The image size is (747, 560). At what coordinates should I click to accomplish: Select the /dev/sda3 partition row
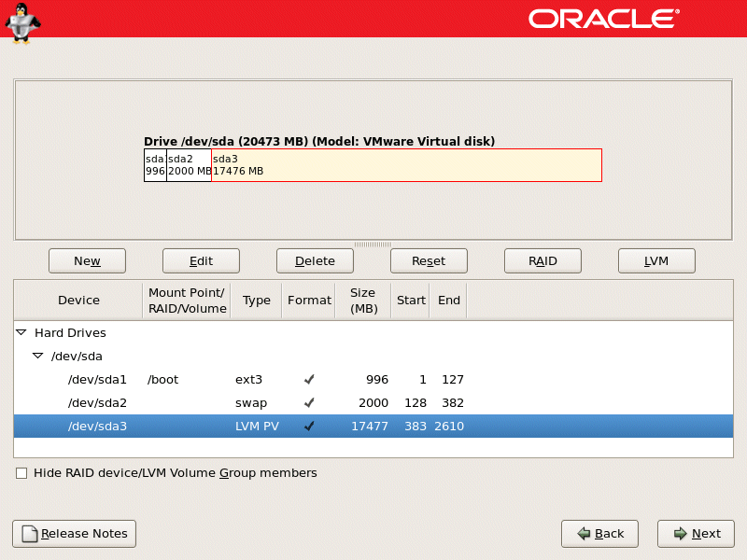(x=373, y=427)
